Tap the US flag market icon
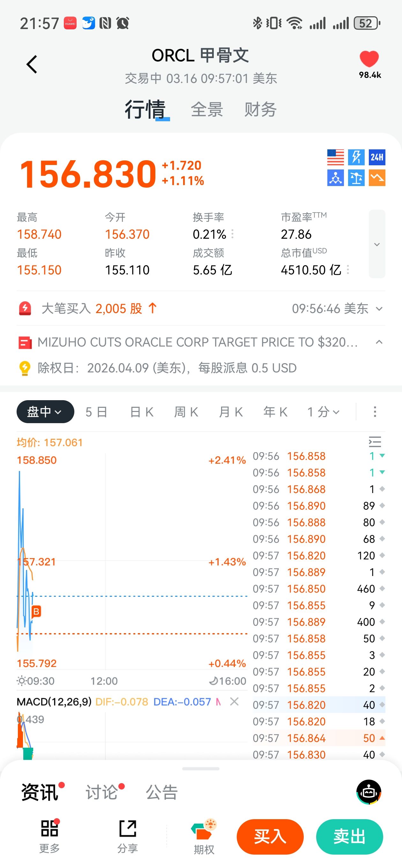 tap(335, 157)
